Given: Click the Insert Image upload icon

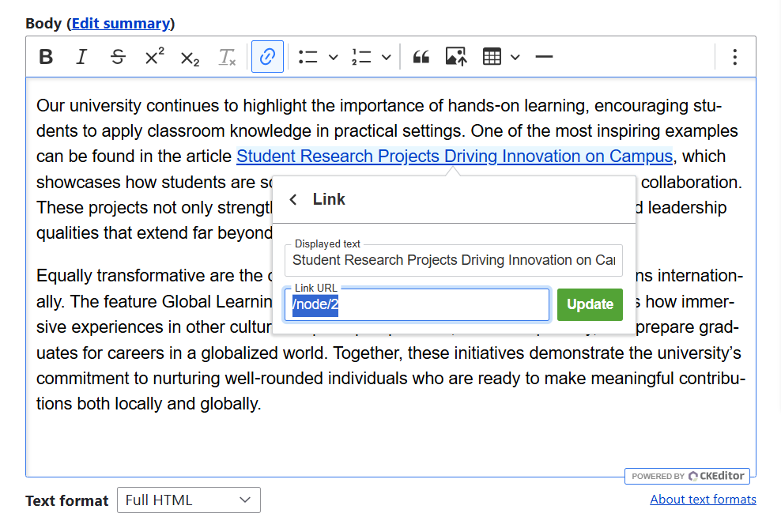Looking at the screenshot, I should point(455,56).
